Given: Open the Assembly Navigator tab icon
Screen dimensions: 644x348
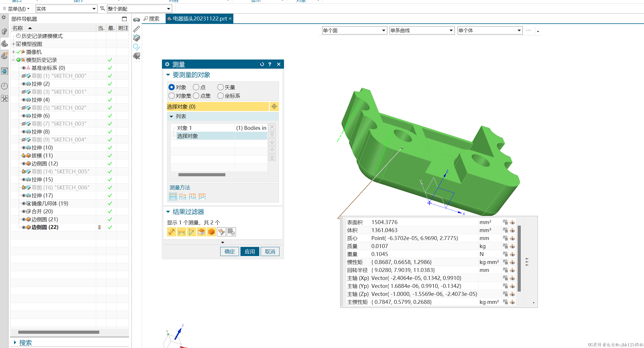Looking at the screenshot, I should 4,31.
